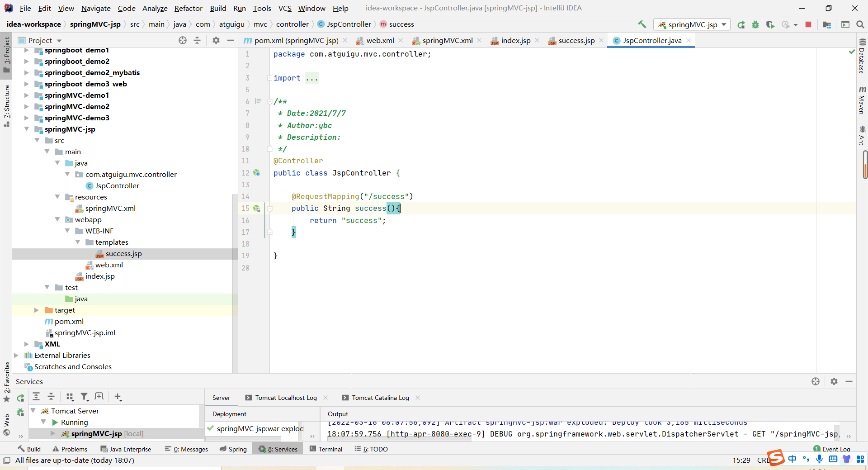
Task: Collapse Tomcat Server node in Services
Action: pos(33,410)
